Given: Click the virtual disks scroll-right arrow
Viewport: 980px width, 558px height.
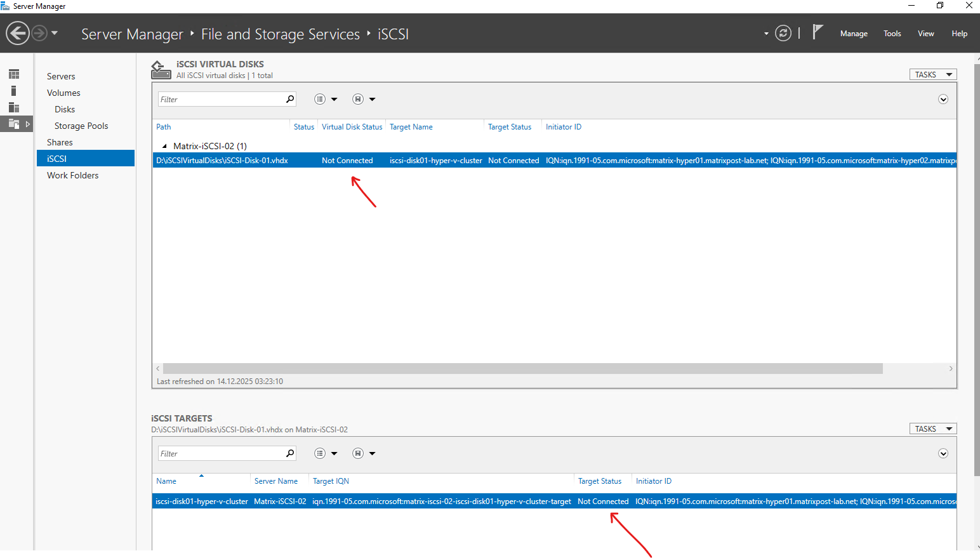Looking at the screenshot, I should click(951, 369).
